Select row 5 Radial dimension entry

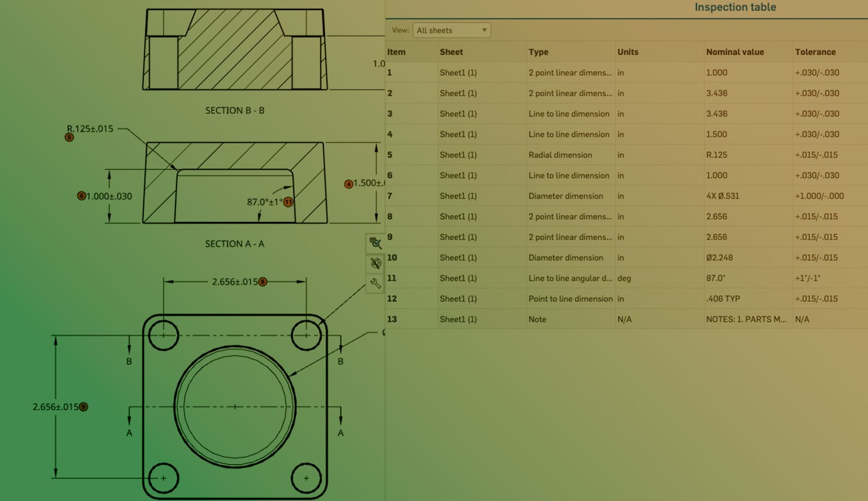click(560, 155)
